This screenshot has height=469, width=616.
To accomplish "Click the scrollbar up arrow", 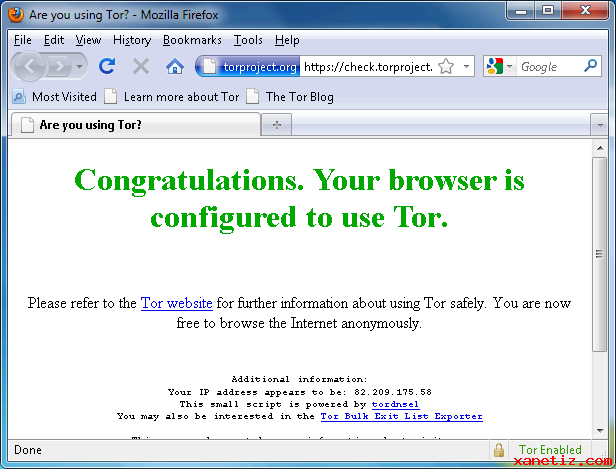I will (600, 148).
